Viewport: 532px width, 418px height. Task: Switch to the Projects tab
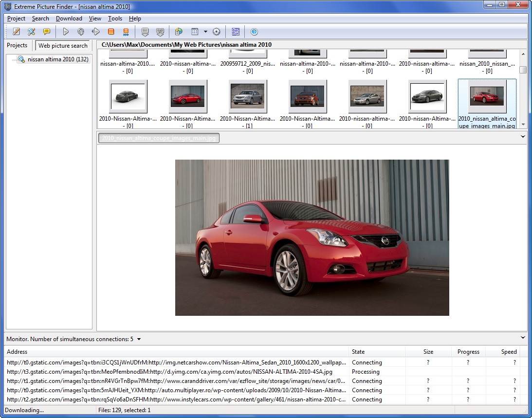click(17, 45)
